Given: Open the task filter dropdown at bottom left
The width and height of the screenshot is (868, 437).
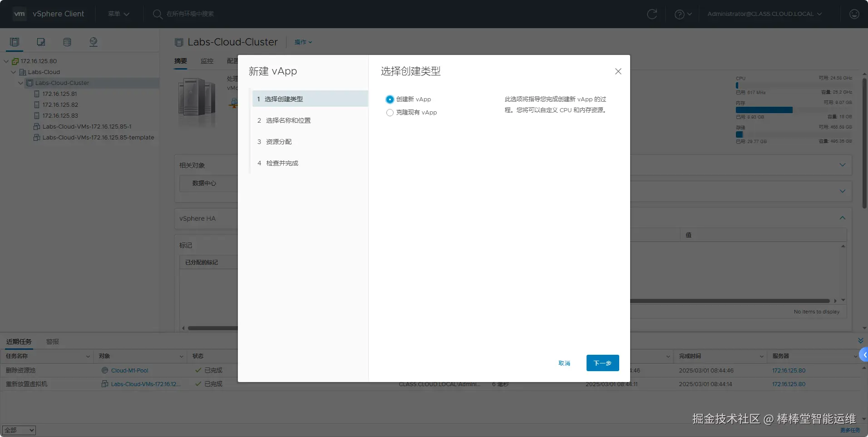Looking at the screenshot, I should [x=19, y=430].
